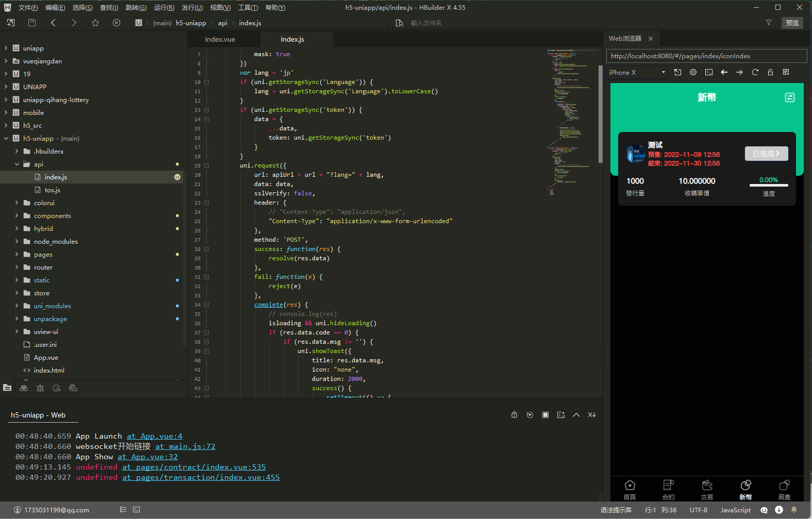The height and width of the screenshot is (519, 812).
Task: Switch to the index.js editor tab
Action: (x=292, y=39)
